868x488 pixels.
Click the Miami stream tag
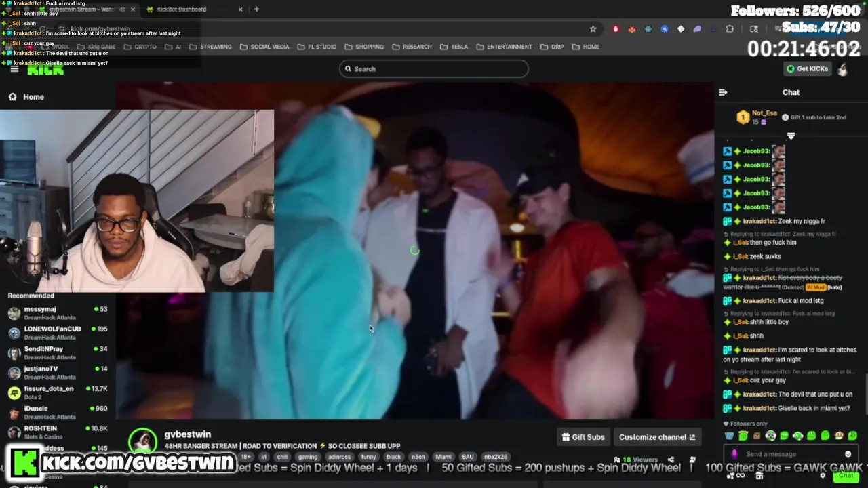(x=443, y=457)
